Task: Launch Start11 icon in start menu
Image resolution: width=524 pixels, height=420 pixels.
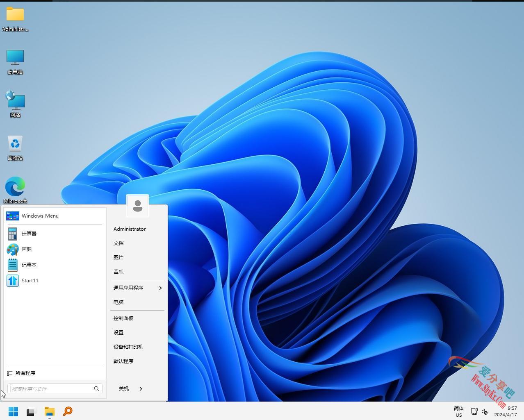Action: click(x=13, y=280)
